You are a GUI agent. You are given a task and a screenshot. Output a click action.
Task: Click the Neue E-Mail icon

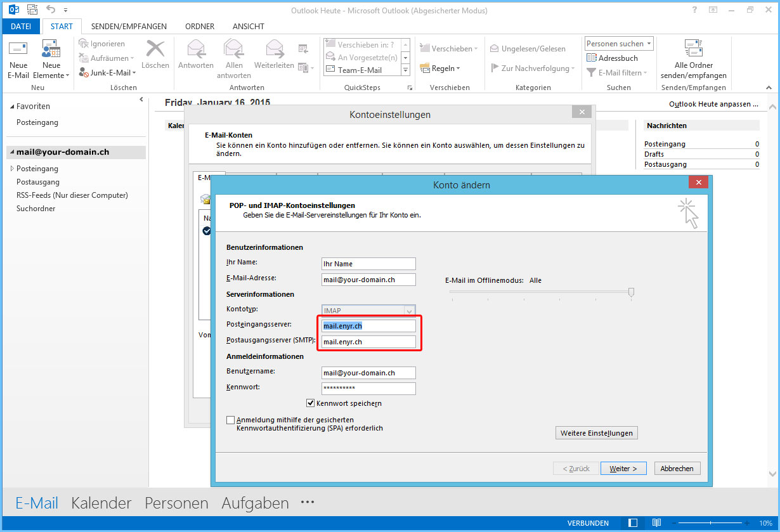pos(18,49)
